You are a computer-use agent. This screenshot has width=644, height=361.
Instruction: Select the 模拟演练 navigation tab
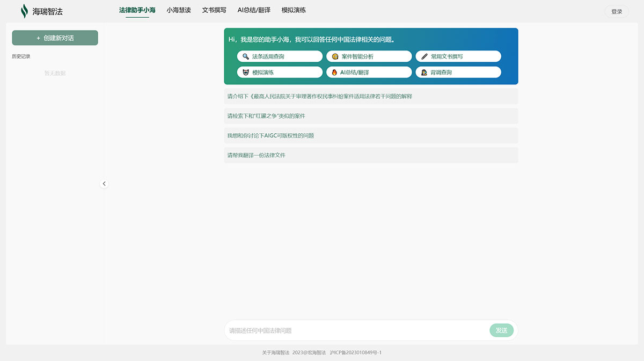(294, 10)
